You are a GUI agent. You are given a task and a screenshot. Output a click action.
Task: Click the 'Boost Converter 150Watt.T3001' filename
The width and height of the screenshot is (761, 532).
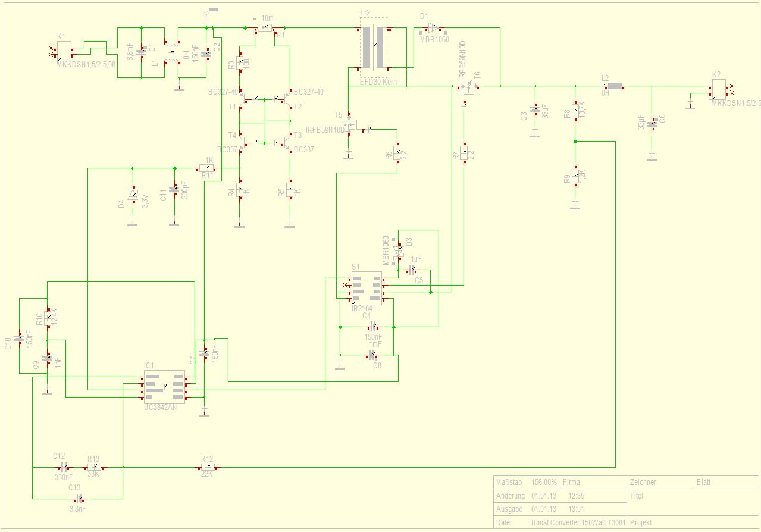click(577, 522)
